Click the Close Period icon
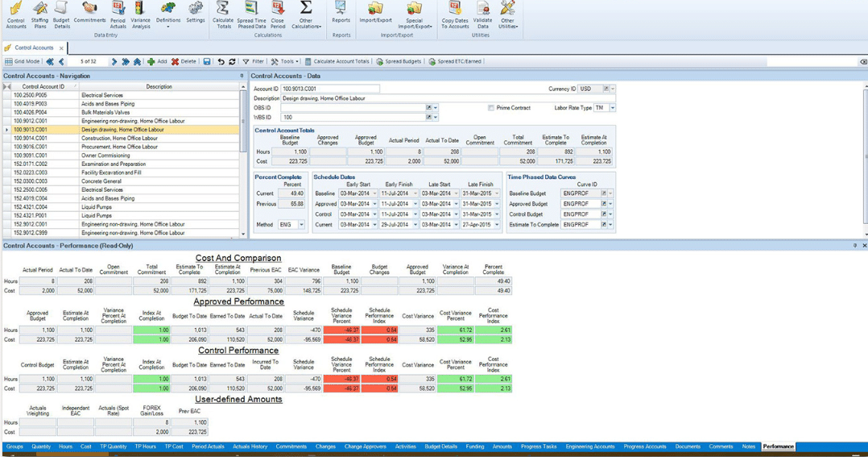The image size is (868, 457). coord(278,15)
